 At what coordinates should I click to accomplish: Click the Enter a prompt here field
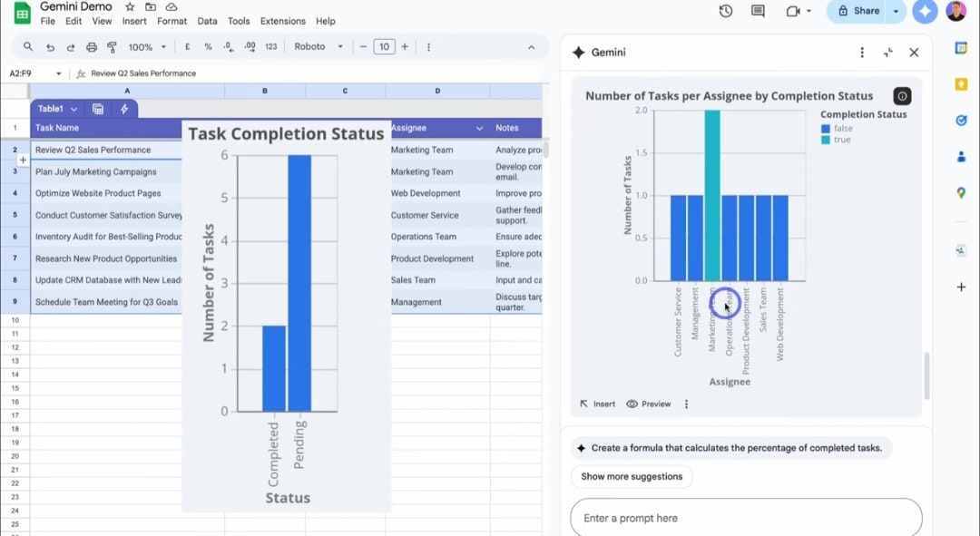point(746,518)
